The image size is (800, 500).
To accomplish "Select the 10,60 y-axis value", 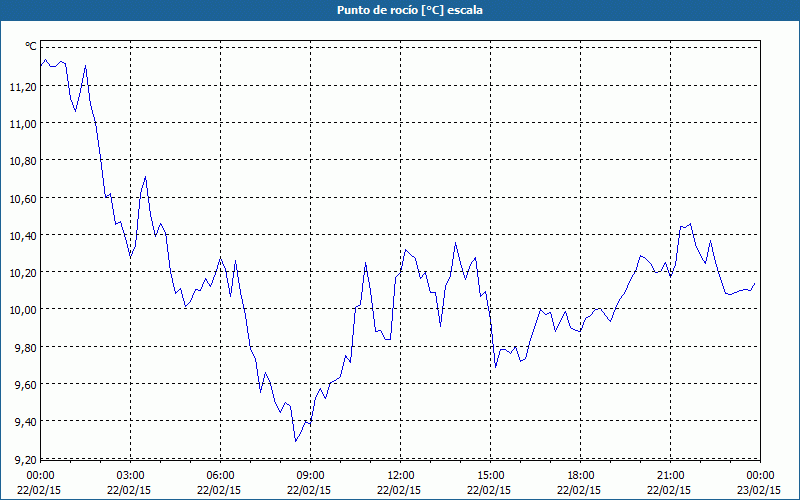I will 23,198.
